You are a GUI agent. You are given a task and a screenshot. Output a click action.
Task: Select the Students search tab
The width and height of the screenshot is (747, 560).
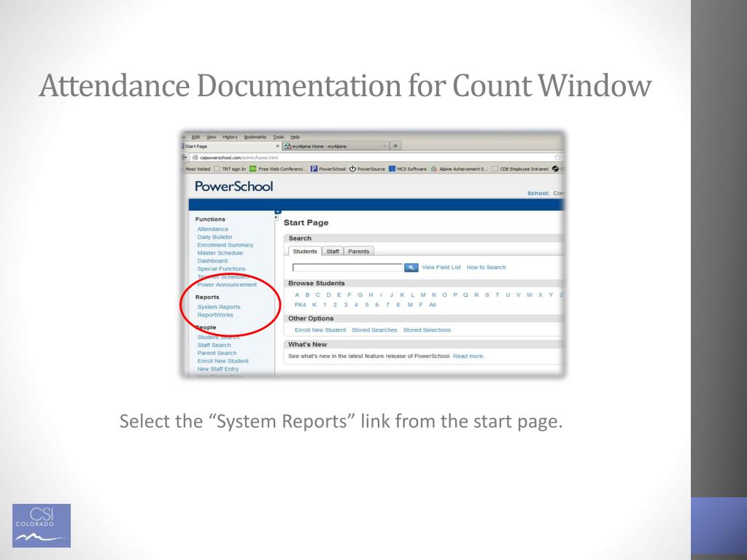click(305, 252)
